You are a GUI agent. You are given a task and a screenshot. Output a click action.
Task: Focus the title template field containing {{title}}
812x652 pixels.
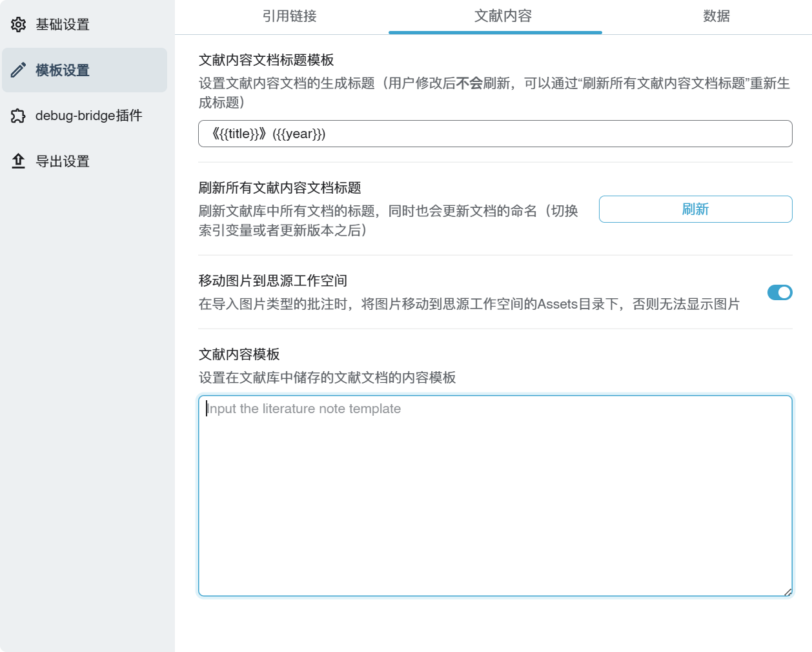click(495, 134)
